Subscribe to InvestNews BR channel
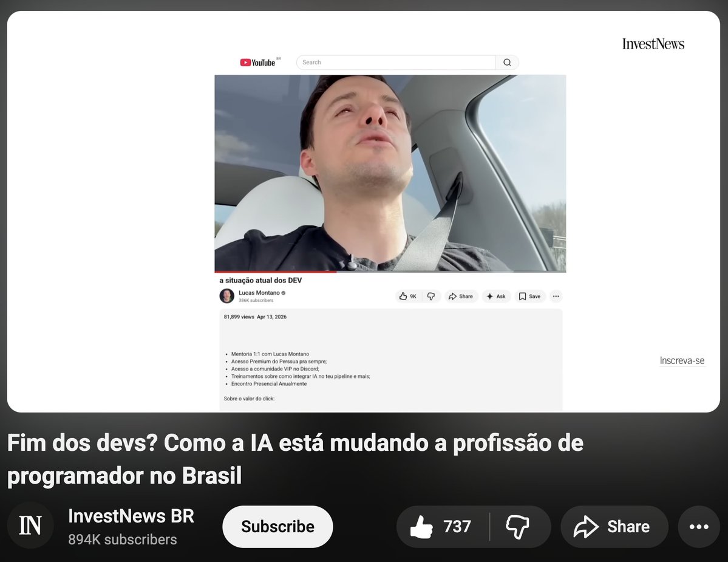The height and width of the screenshot is (562, 728). [277, 527]
